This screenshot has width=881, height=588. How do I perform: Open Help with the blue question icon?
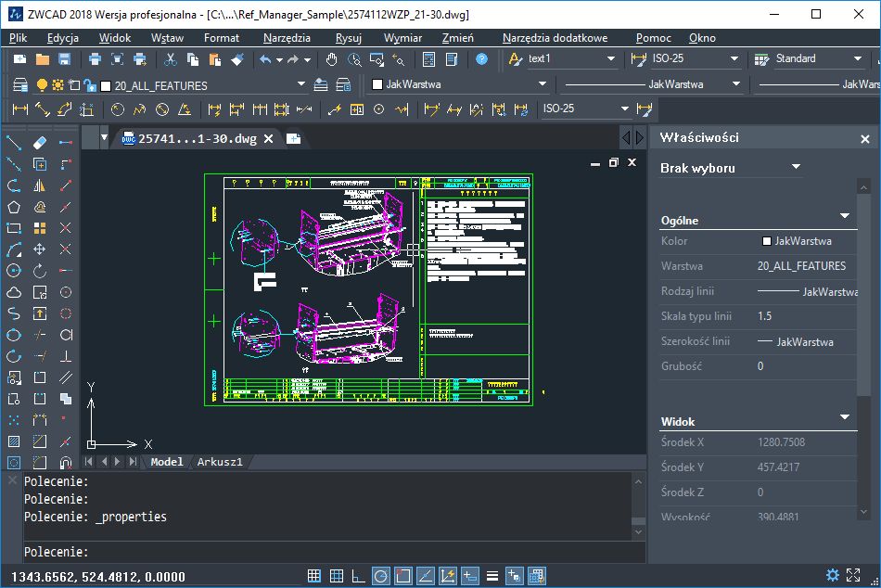click(x=481, y=59)
